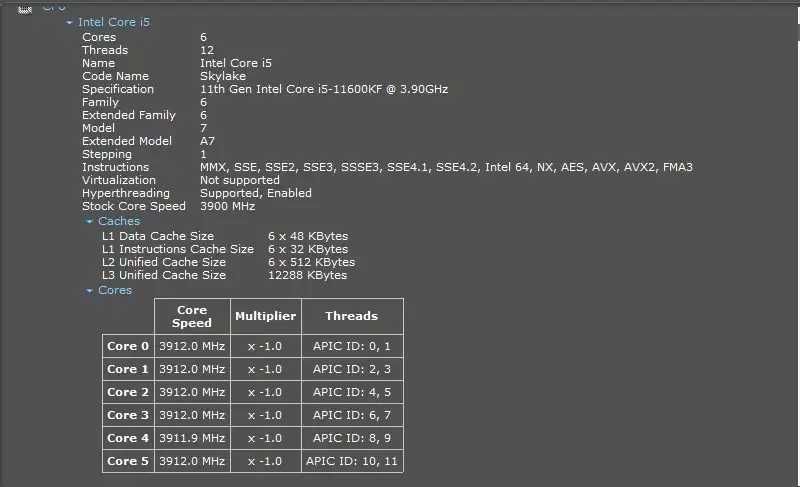Select the Core 3 row label

click(128, 415)
